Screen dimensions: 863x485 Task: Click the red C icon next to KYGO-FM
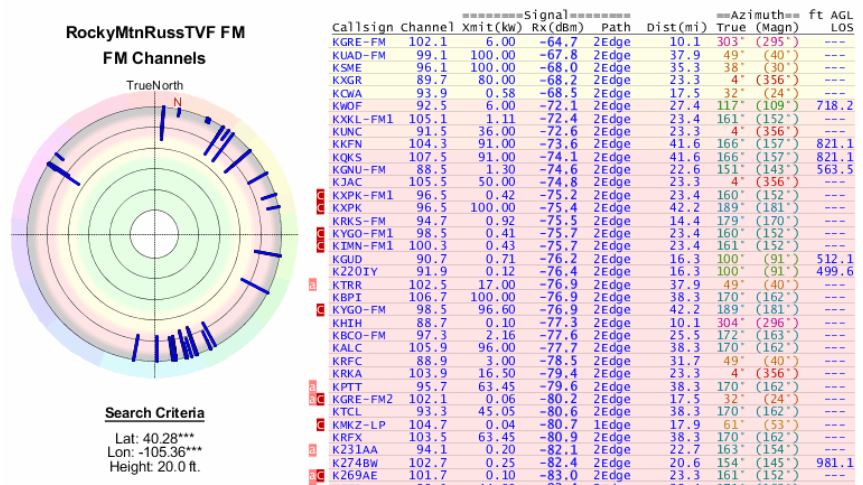tap(321, 312)
